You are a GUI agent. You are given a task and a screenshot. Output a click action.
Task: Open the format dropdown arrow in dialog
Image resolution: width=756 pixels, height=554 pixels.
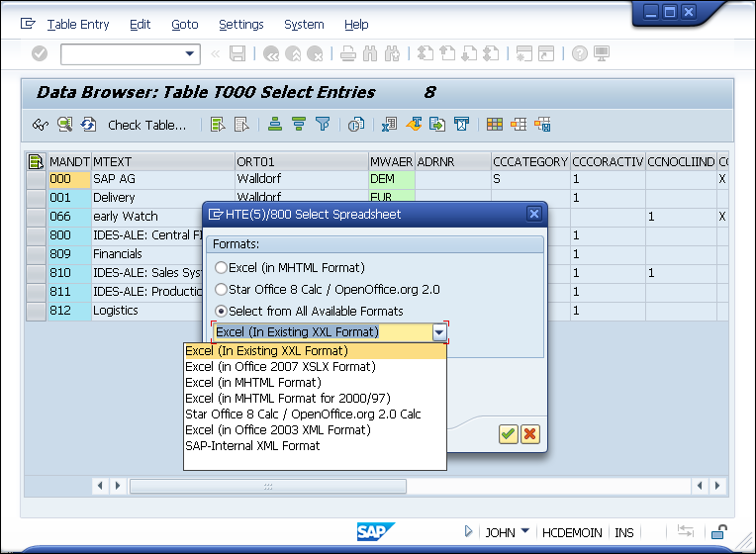click(439, 332)
